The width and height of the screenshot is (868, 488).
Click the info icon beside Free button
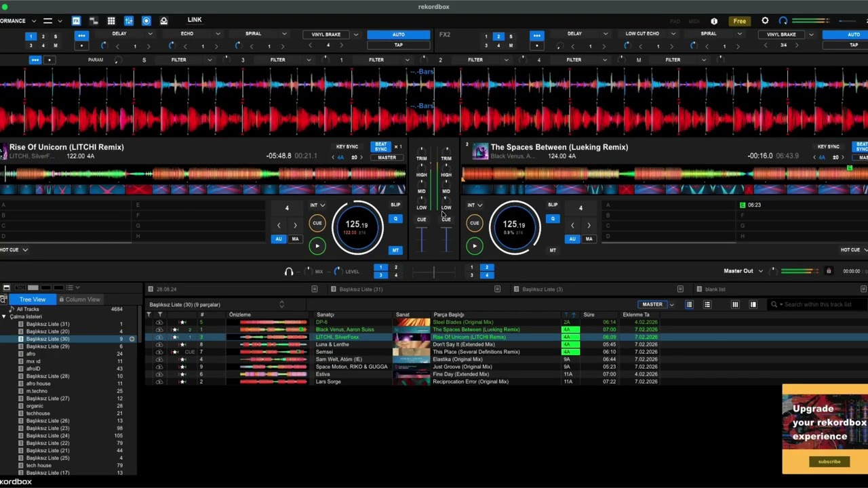pyautogui.click(x=714, y=21)
